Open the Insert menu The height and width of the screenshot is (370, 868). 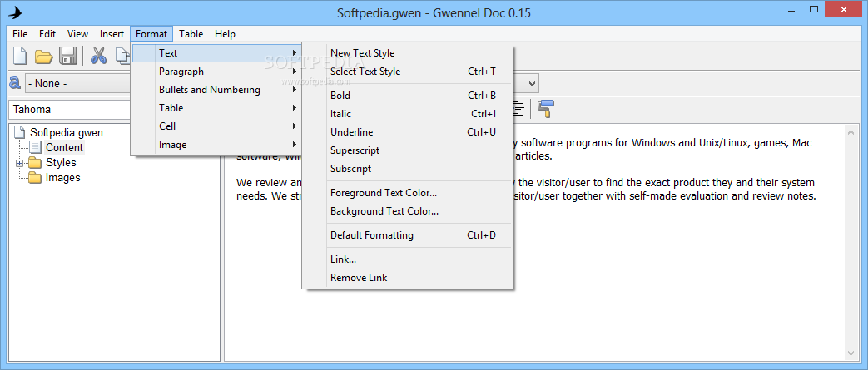(x=112, y=34)
